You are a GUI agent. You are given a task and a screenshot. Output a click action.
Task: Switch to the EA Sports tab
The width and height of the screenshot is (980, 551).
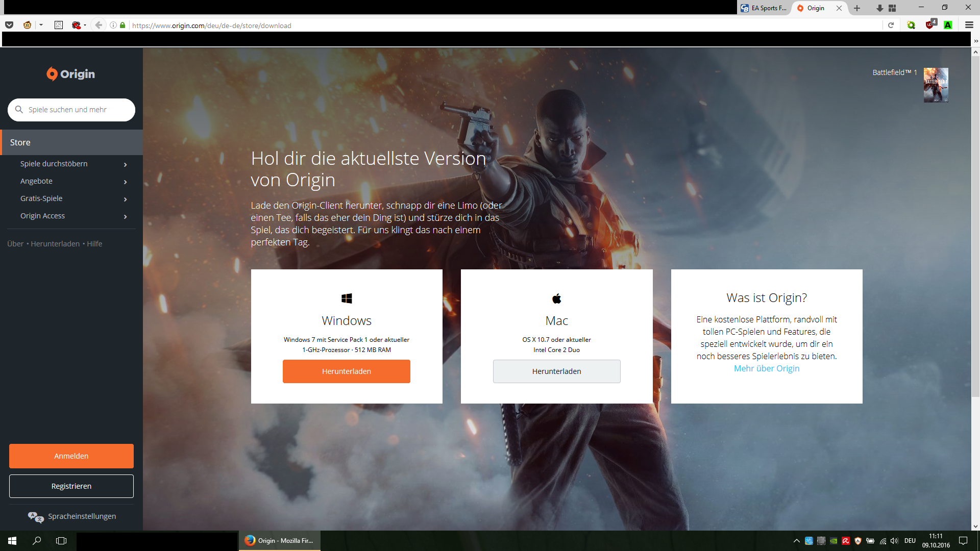(x=764, y=8)
